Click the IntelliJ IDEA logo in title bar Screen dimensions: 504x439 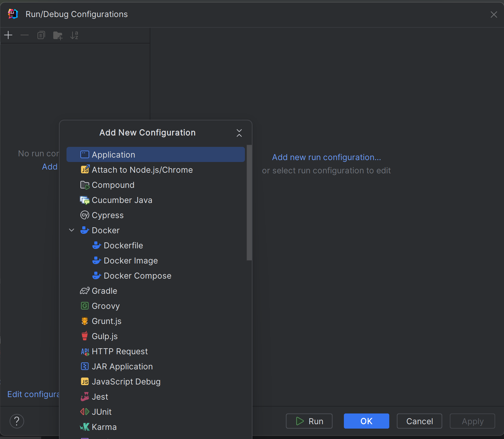pos(13,14)
